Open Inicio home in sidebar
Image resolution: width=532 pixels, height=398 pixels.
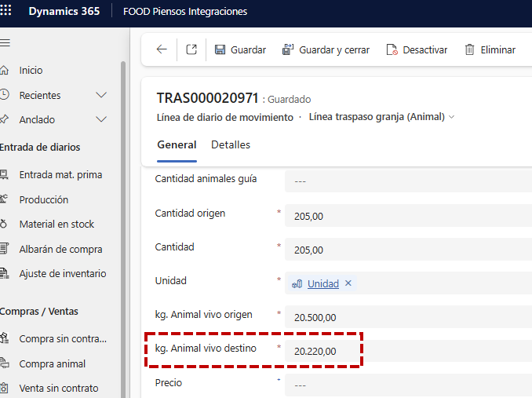tap(31, 71)
